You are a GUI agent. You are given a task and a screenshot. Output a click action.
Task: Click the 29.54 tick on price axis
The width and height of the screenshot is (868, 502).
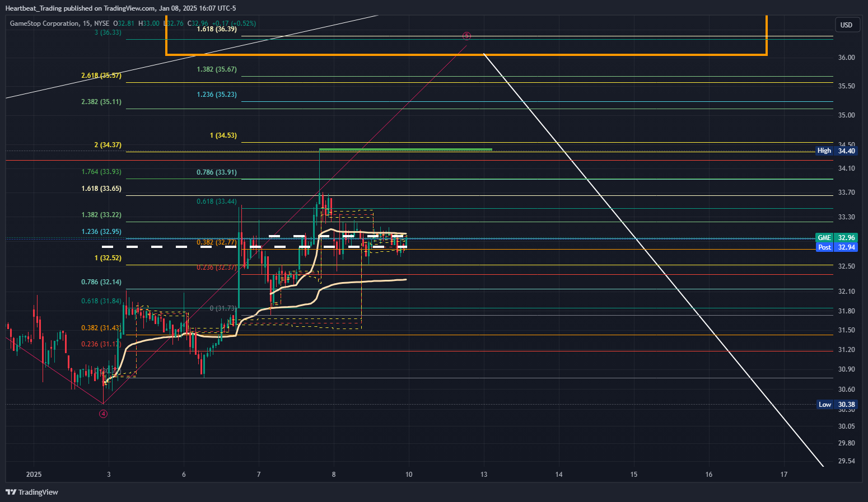pos(846,461)
